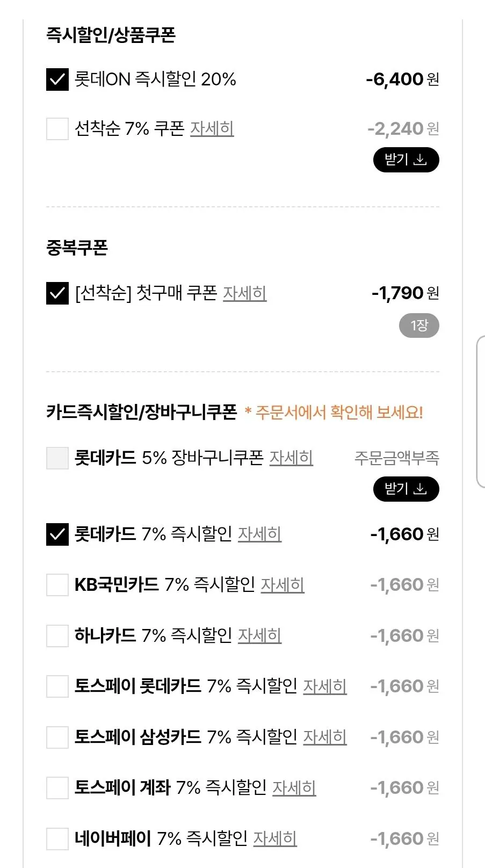Open 자세히 for KB국민카드 즉시할인
The height and width of the screenshot is (868, 485).
tap(283, 585)
